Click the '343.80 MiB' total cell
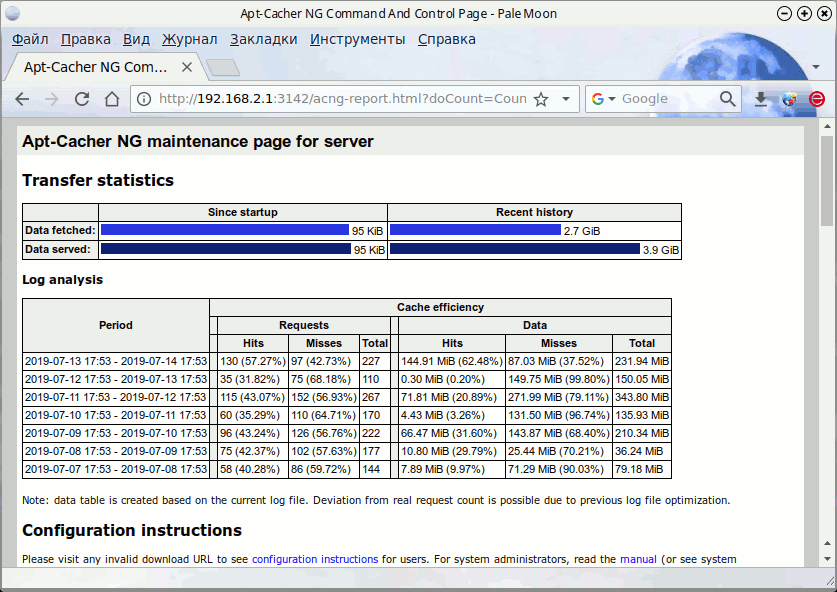837x592 pixels. 642,397
